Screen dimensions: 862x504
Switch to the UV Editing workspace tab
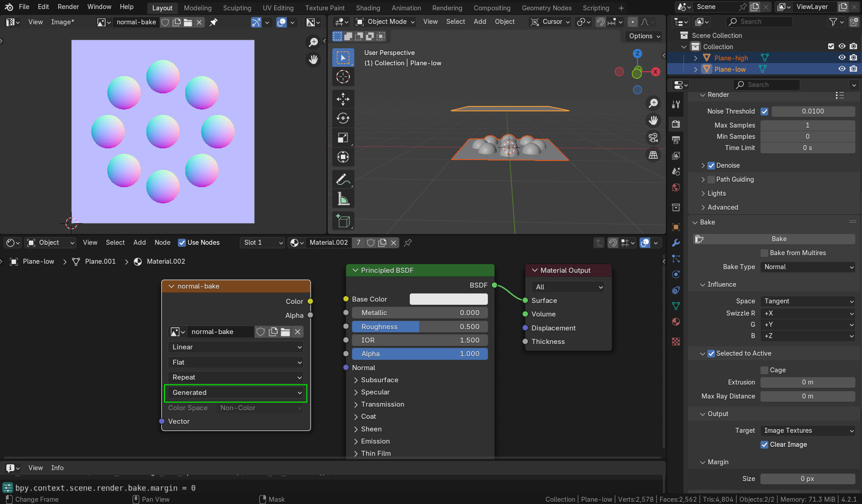[x=278, y=8]
